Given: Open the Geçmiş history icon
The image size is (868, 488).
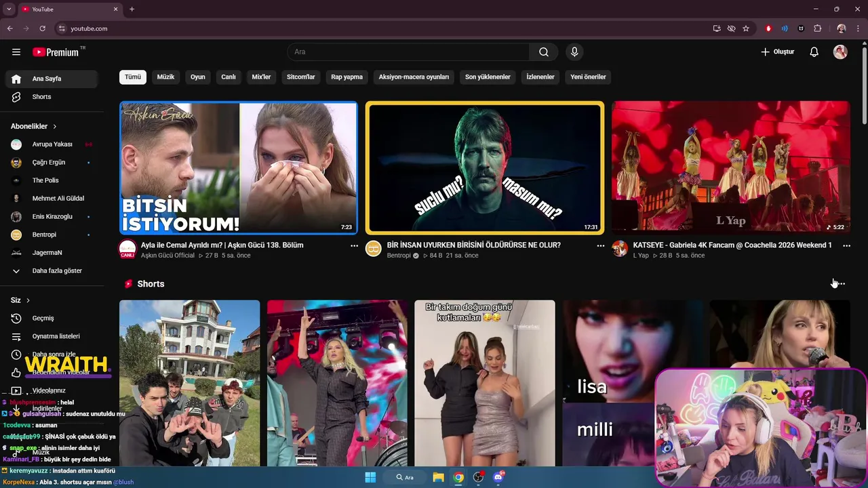Looking at the screenshot, I should coord(16,319).
